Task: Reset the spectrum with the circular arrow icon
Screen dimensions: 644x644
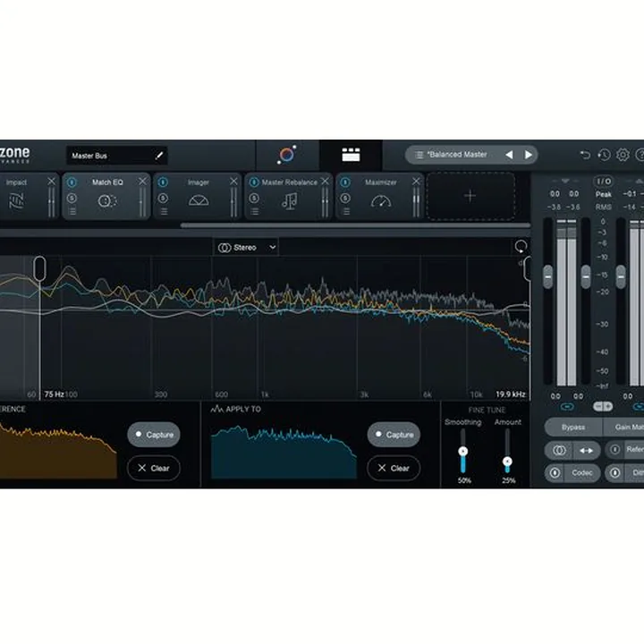Action: pos(521,247)
